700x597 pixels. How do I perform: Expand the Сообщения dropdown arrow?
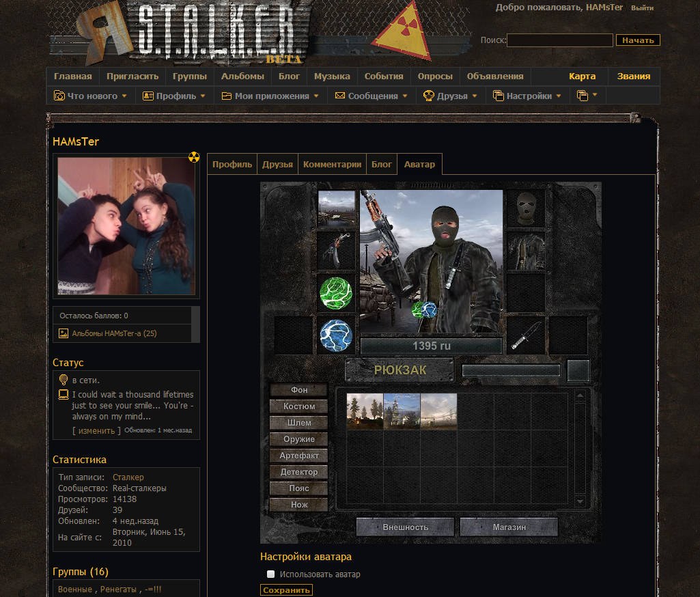(405, 96)
